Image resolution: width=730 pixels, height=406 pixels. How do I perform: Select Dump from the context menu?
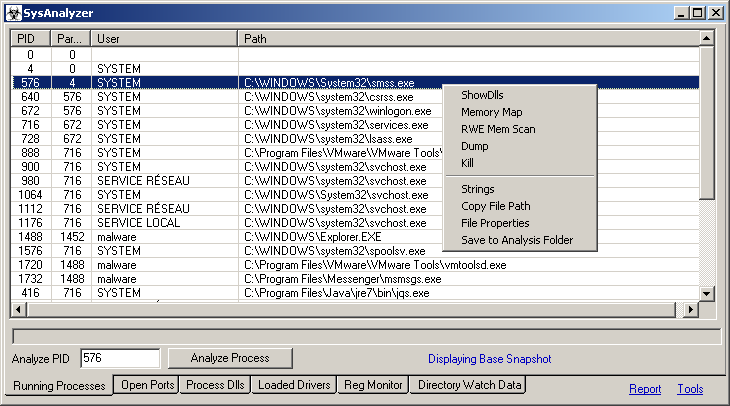point(474,146)
